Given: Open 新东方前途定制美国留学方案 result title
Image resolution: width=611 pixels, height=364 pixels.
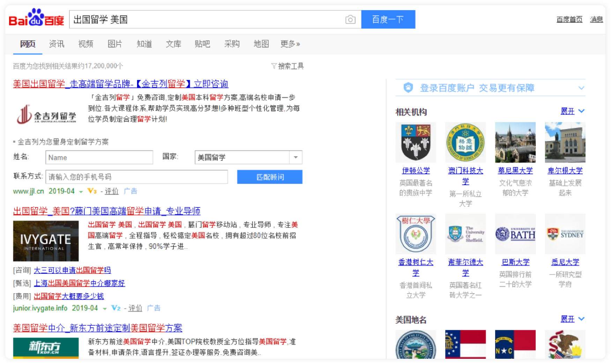Looking at the screenshot, I should (x=98, y=328).
